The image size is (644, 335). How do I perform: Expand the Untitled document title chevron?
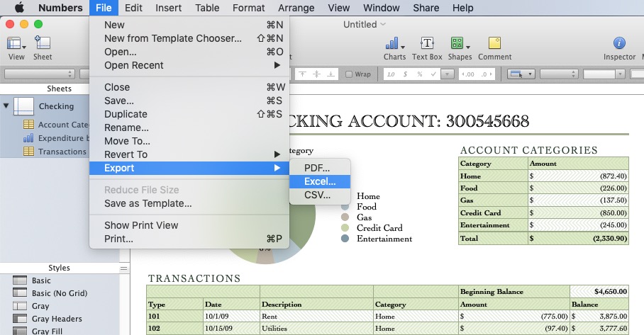(x=383, y=24)
